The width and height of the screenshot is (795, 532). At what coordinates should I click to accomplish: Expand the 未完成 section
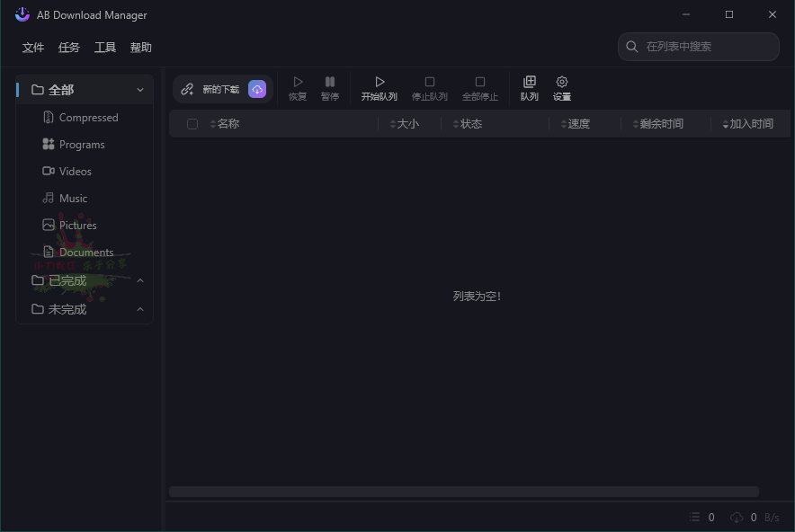(140, 309)
